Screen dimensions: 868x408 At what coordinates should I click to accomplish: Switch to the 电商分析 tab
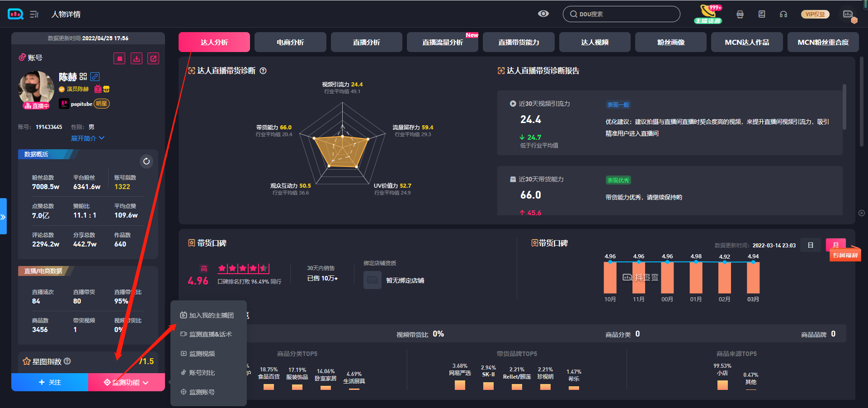290,42
